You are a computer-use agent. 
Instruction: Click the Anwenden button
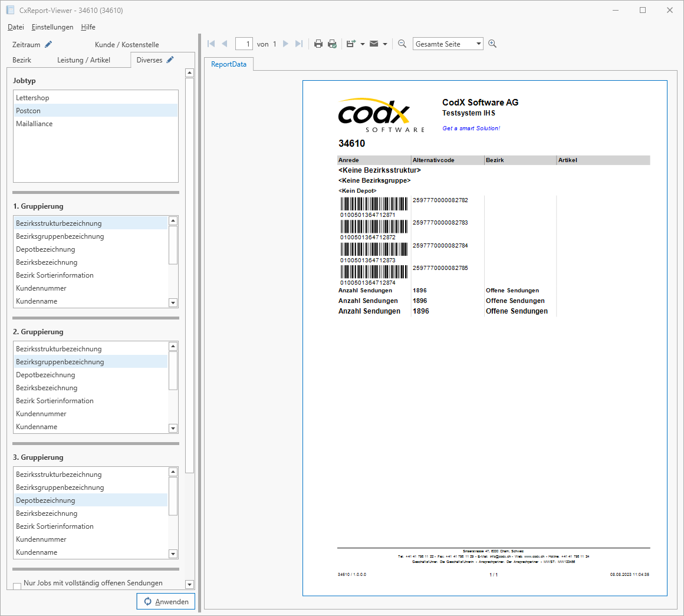[x=166, y=602]
